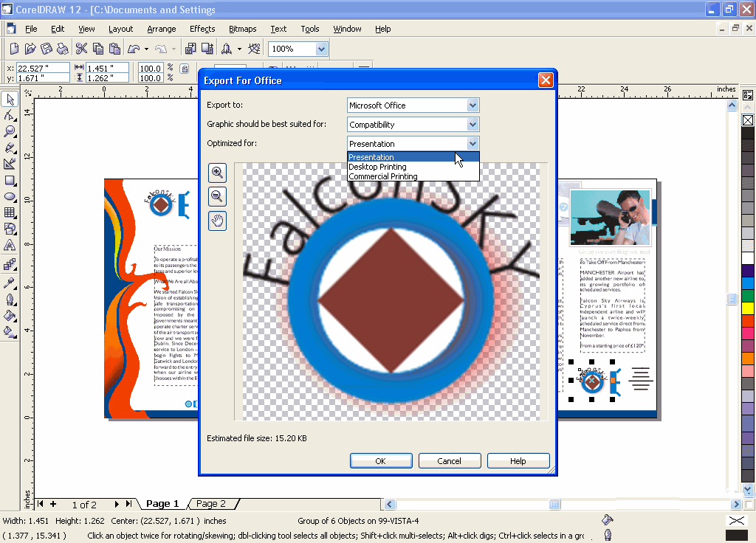Select the Basic Shapes tool
The image size is (756, 543).
point(10,229)
